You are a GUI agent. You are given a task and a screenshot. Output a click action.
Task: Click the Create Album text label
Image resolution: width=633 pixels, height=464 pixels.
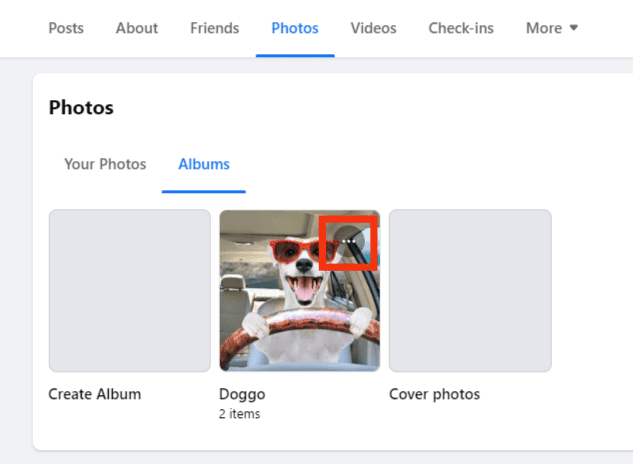[95, 394]
